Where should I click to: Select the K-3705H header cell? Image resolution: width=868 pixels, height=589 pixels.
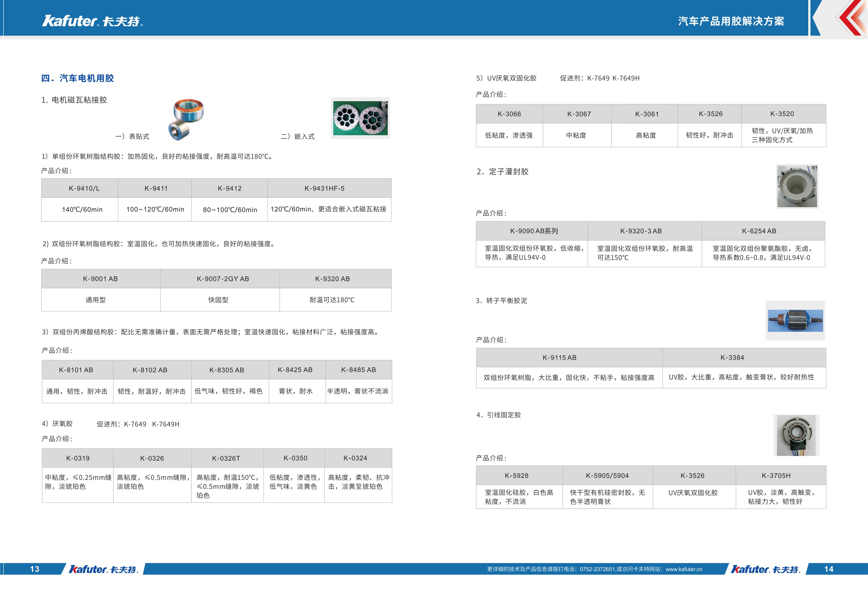pyautogui.click(x=780, y=475)
